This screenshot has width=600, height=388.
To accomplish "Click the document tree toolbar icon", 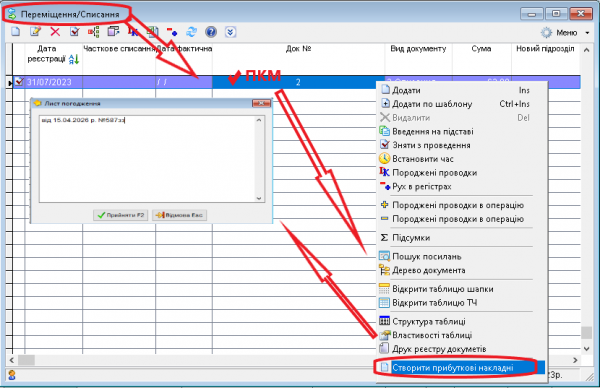I will click(94, 32).
